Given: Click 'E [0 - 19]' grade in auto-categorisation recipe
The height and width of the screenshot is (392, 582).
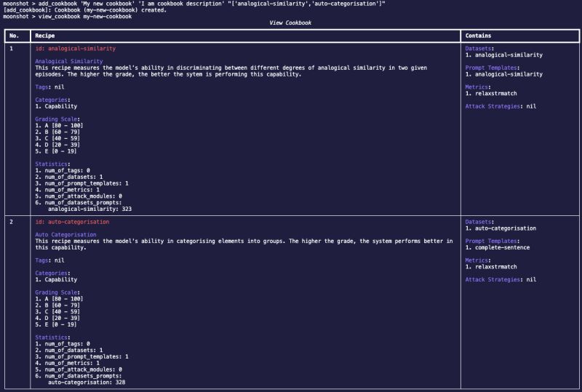Looking at the screenshot, I should point(60,325).
